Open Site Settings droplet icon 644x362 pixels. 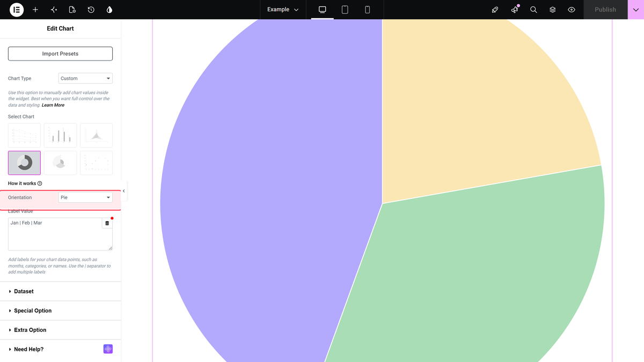[109, 10]
